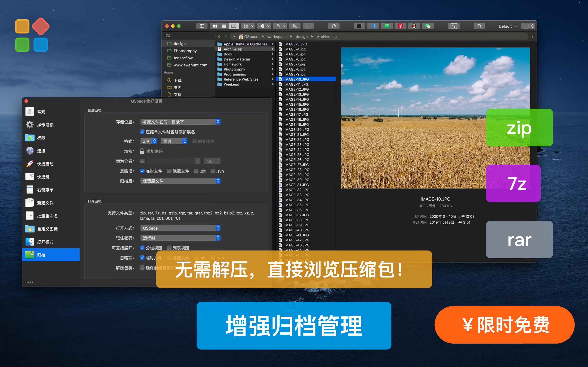Enable 隐藏文件 ignore option in 创建归档
588x367 pixels.
coord(169,171)
